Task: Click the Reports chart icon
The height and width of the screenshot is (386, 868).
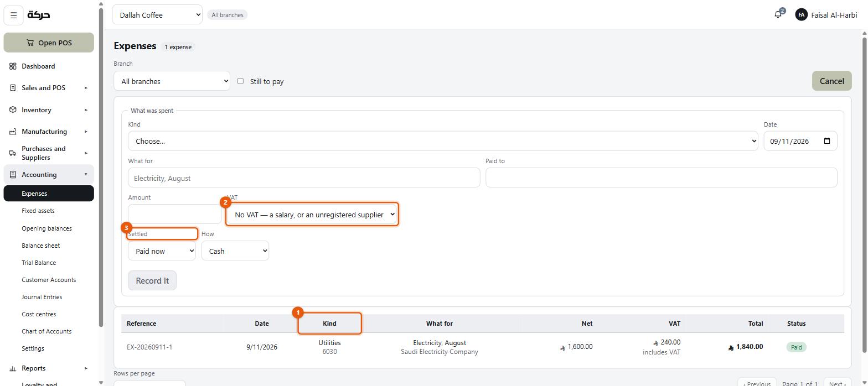Action: (13, 368)
